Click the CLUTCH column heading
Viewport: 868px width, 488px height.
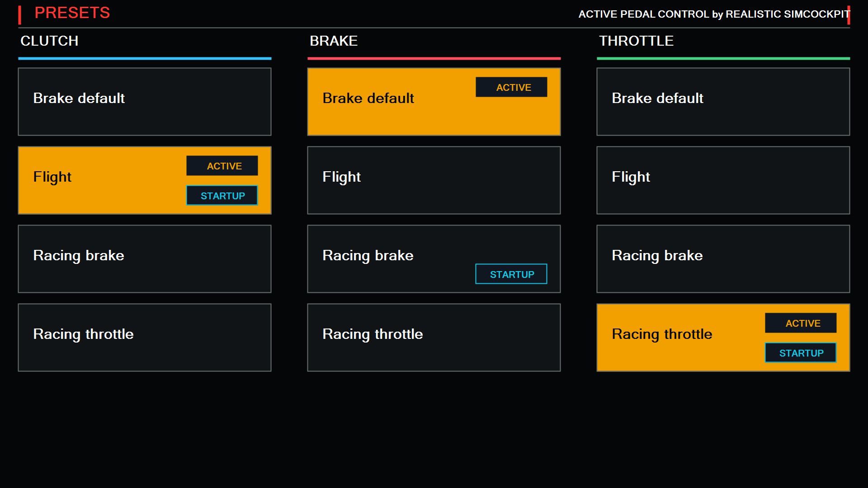pos(49,41)
